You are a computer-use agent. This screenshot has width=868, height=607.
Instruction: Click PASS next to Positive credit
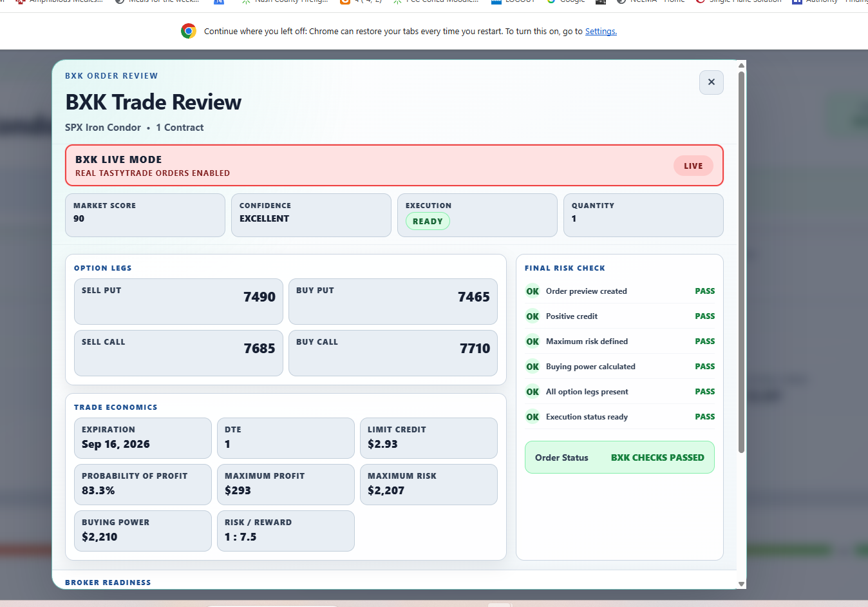click(x=704, y=316)
